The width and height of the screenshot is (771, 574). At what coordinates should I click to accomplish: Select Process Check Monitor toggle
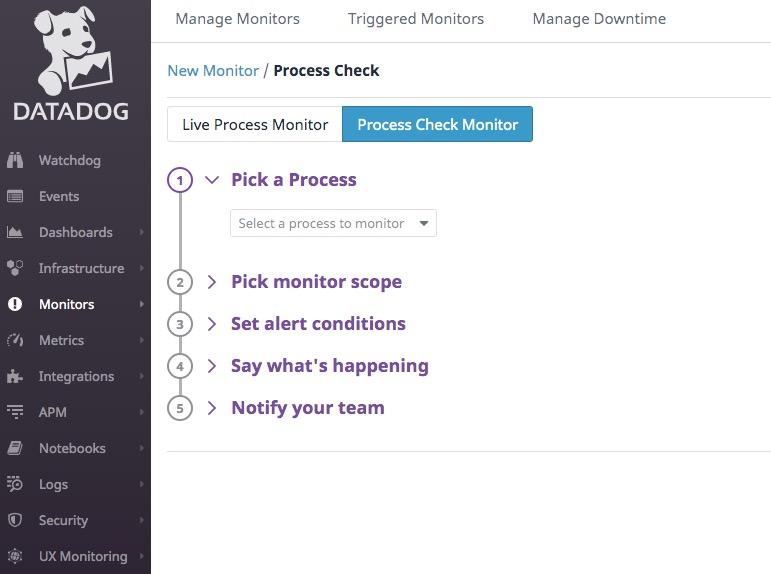(x=437, y=125)
